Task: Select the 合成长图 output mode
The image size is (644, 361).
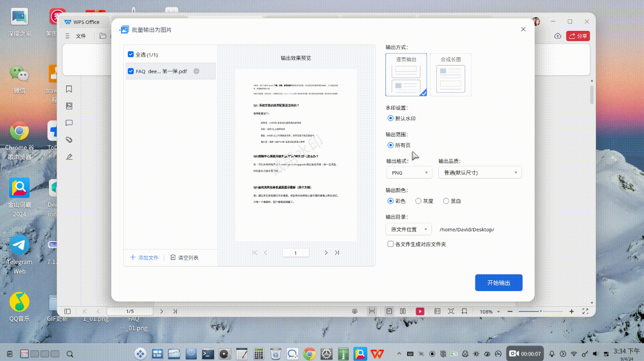Action: pos(451,74)
